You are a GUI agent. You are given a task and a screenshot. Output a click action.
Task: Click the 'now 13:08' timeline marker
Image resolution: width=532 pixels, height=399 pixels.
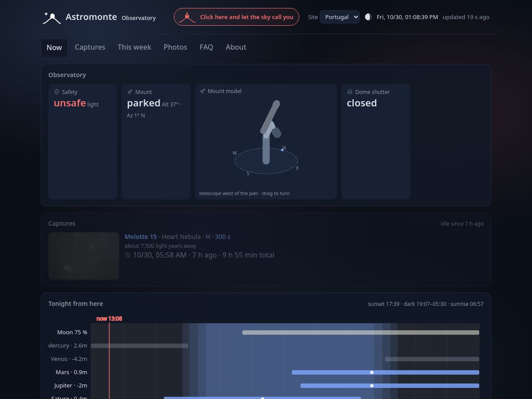(109, 318)
